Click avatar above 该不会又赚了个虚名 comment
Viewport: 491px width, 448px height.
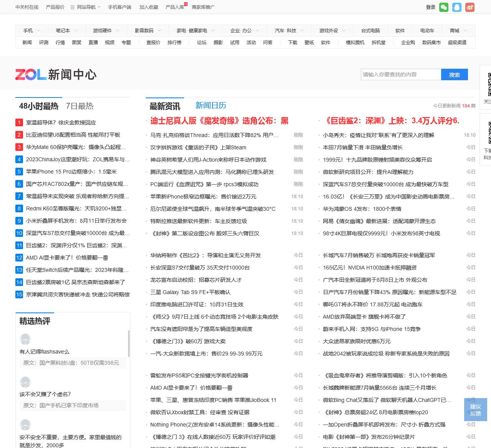click(25, 382)
